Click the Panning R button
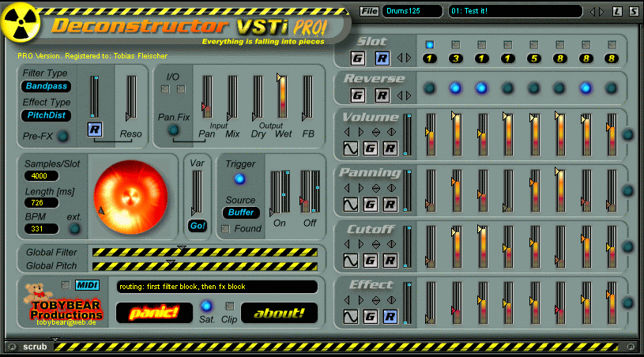The height and width of the screenshot is (357, 644). click(390, 204)
